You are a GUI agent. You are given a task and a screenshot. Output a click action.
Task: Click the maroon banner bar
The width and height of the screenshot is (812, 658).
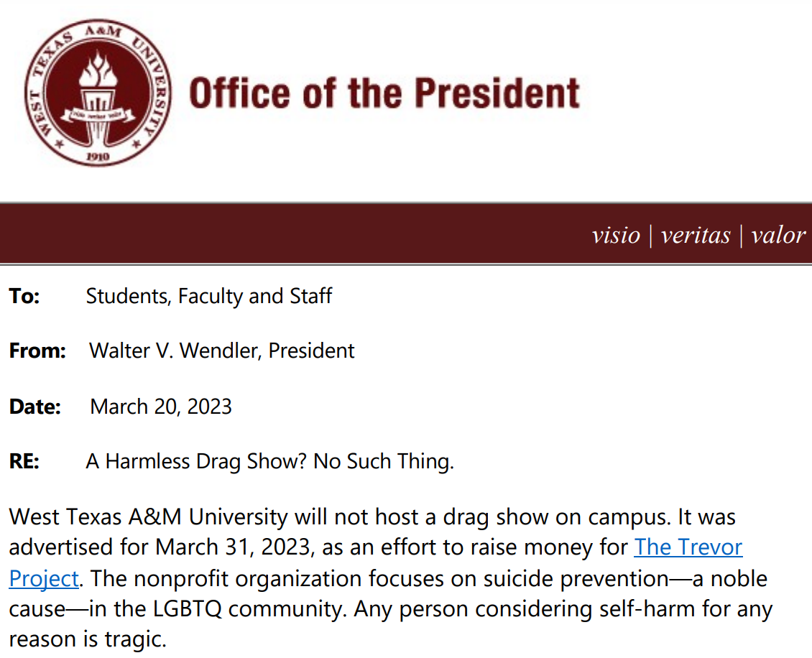tap(406, 233)
